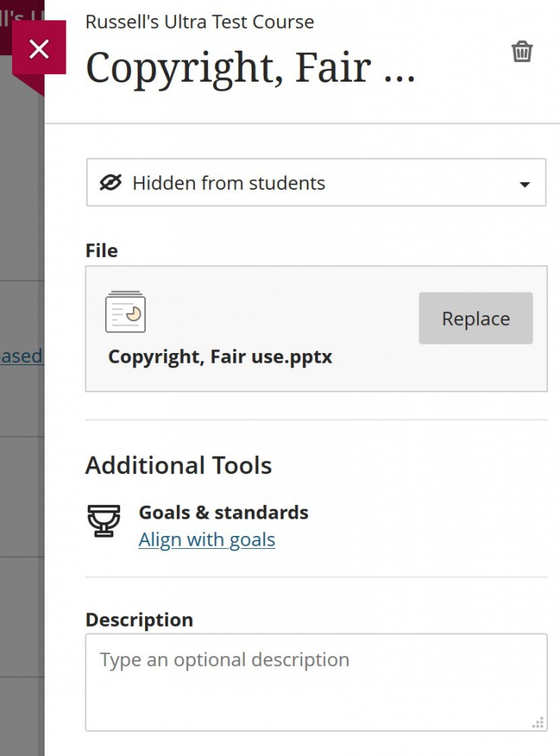
Task: Click the 'Additional Tools' heading
Action: pyautogui.click(x=178, y=465)
